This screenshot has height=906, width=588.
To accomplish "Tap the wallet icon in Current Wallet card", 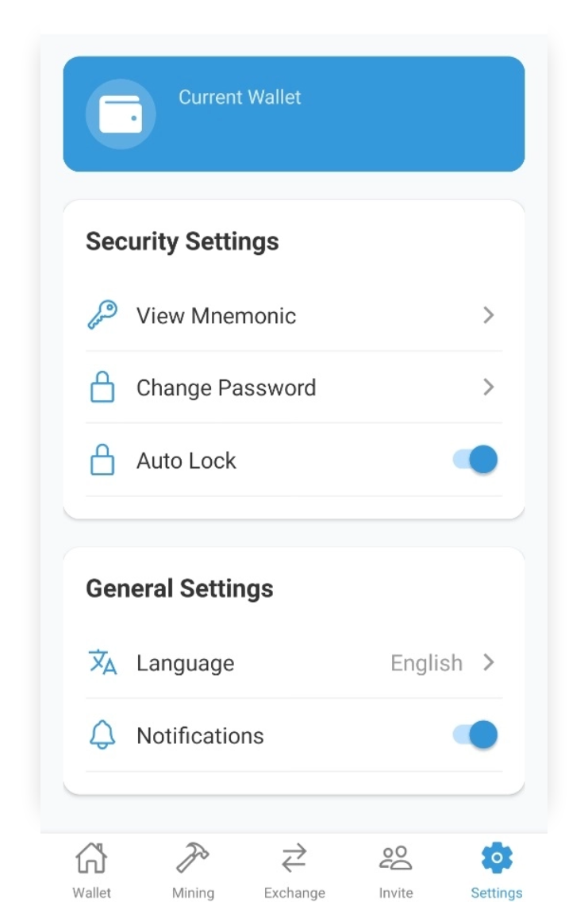I will pyautogui.click(x=120, y=114).
